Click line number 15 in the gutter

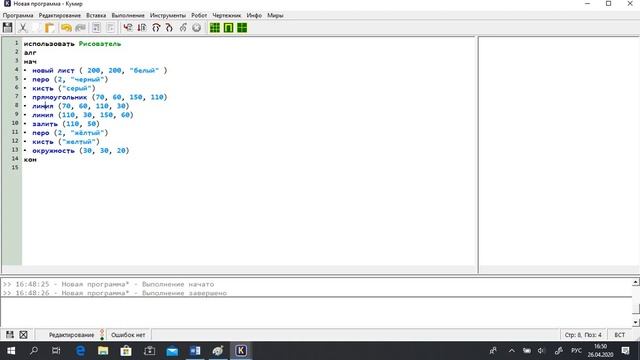(x=15, y=167)
